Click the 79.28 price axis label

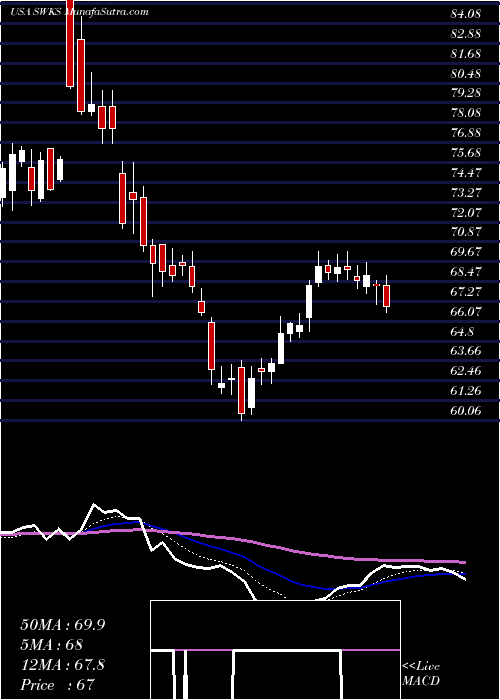(x=466, y=93)
